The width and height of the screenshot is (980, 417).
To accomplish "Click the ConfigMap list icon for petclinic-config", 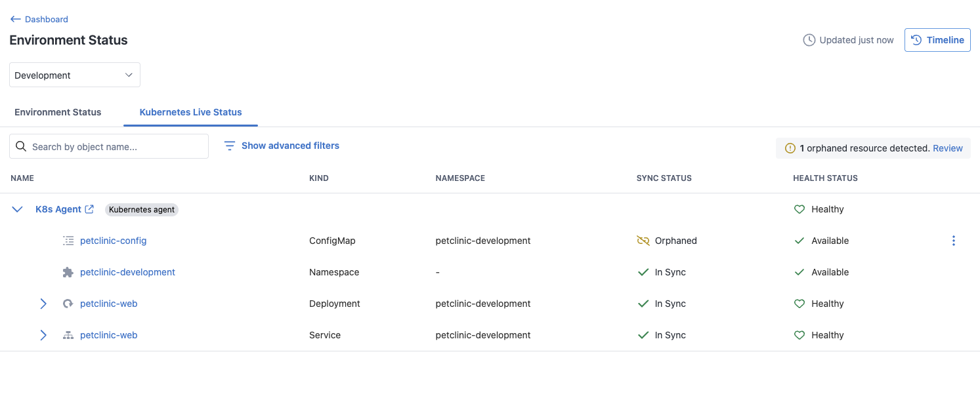I will (68, 241).
